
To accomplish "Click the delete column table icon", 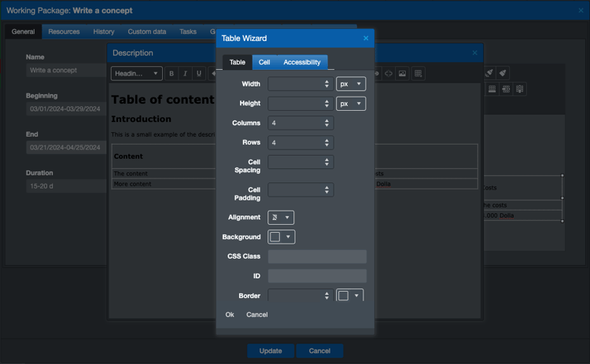I will pyautogui.click(x=520, y=89).
